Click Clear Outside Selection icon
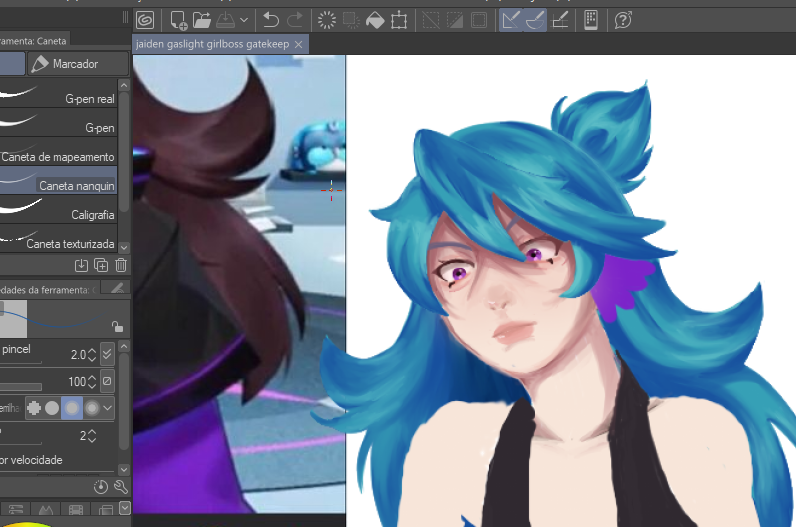Image resolution: width=796 pixels, height=527 pixels. point(351,20)
